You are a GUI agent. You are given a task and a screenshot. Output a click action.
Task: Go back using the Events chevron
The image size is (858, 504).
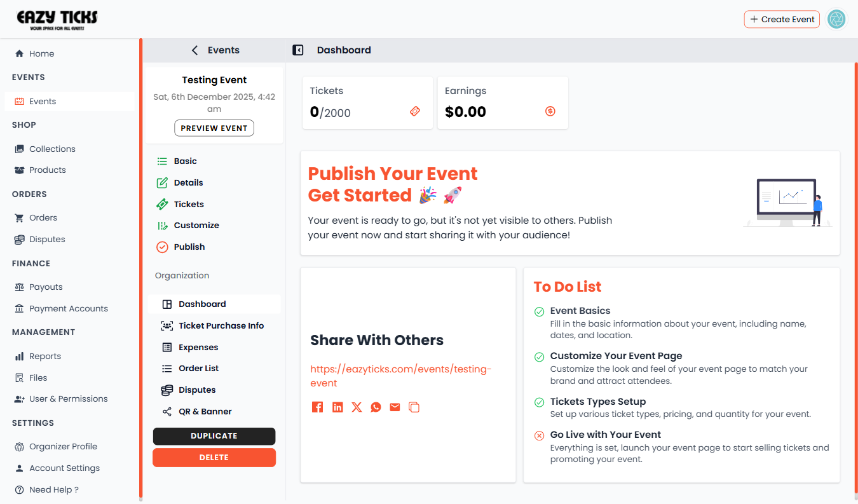194,50
